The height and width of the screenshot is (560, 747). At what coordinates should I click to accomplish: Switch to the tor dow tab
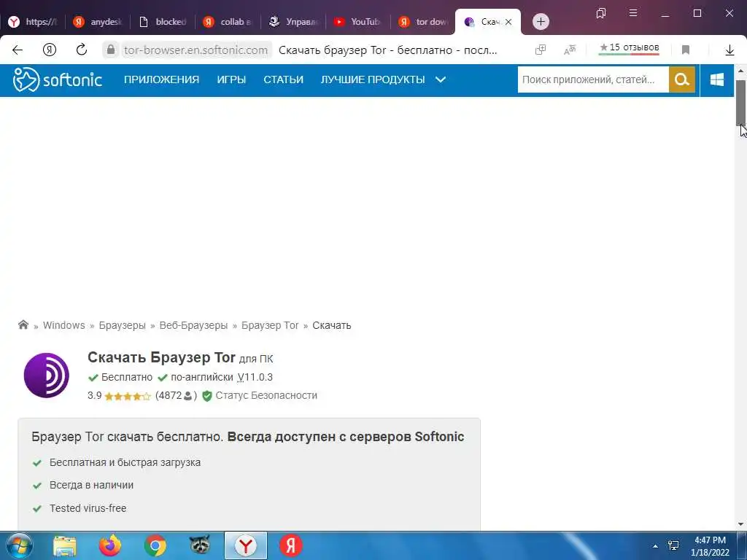422,22
